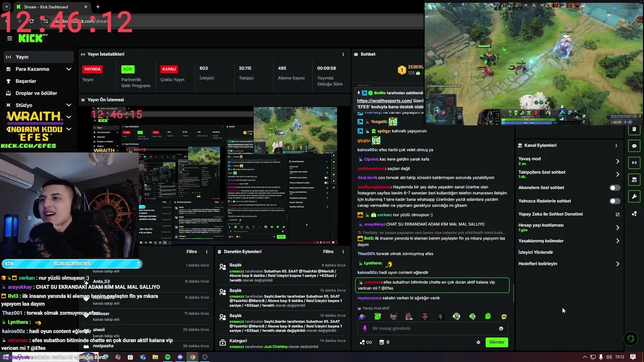Screen dimensions: 644x362
Task: Click the green Gönder send button
Action: click(x=497, y=342)
